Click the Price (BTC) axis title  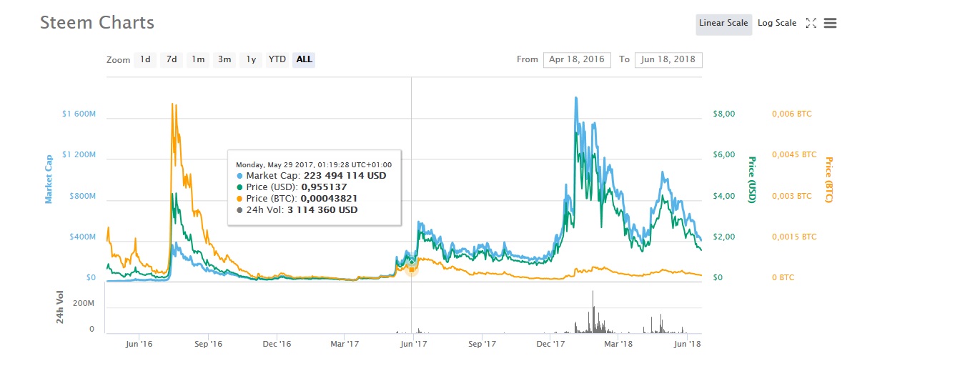click(828, 179)
